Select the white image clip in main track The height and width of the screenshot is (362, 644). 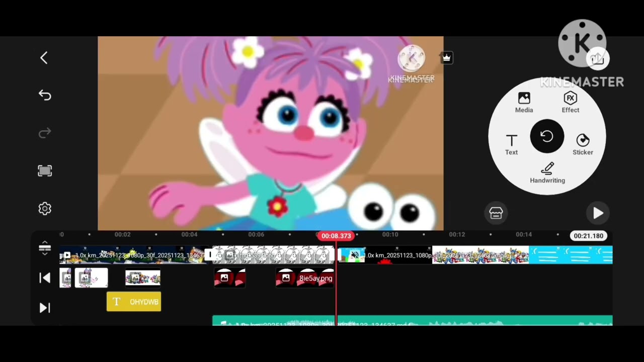click(x=273, y=255)
